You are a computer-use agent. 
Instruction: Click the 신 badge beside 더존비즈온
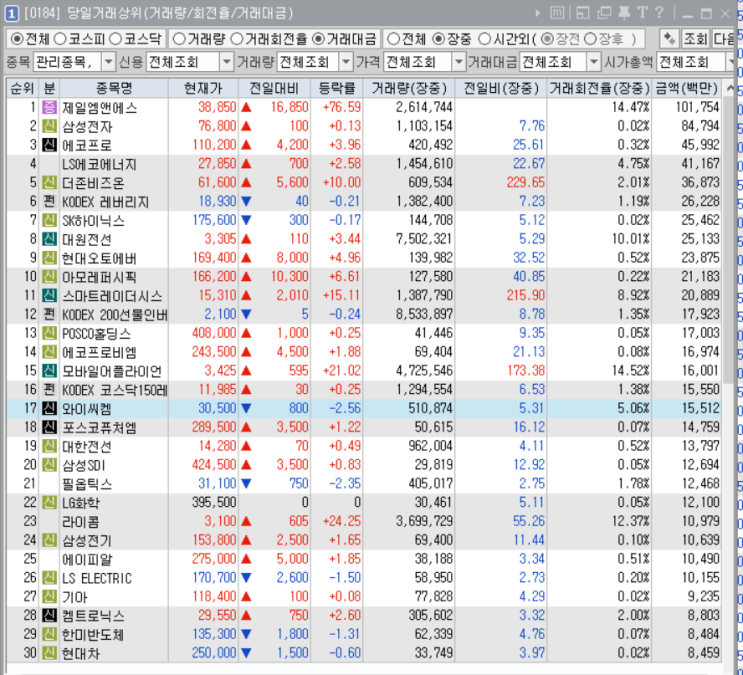[x=49, y=182]
